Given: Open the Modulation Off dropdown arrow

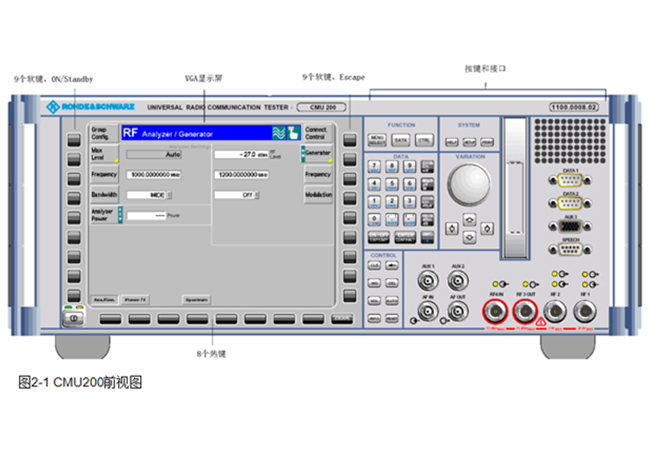Looking at the screenshot, I should [x=257, y=195].
